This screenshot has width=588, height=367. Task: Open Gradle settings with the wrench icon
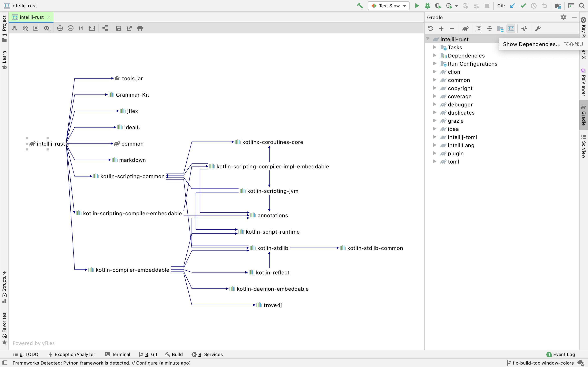[538, 28]
